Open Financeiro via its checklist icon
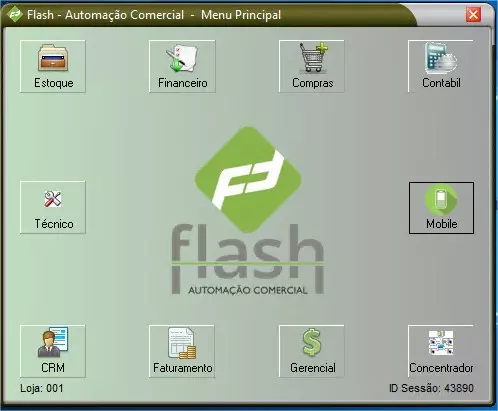The width and height of the screenshot is (498, 411). coord(182,58)
